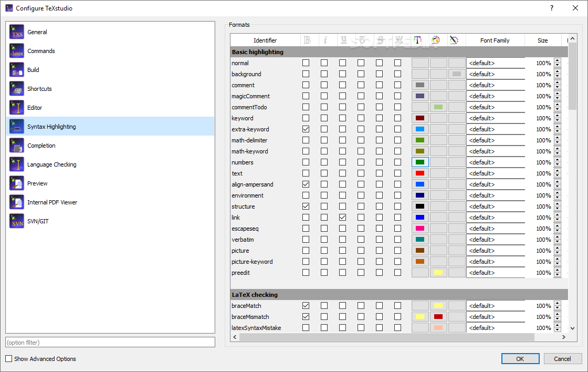The width and height of the screenshot is (588, 372).
Task: Open font family dropdown for numbers
Action: pyautogui.click(x=496, y=162)
